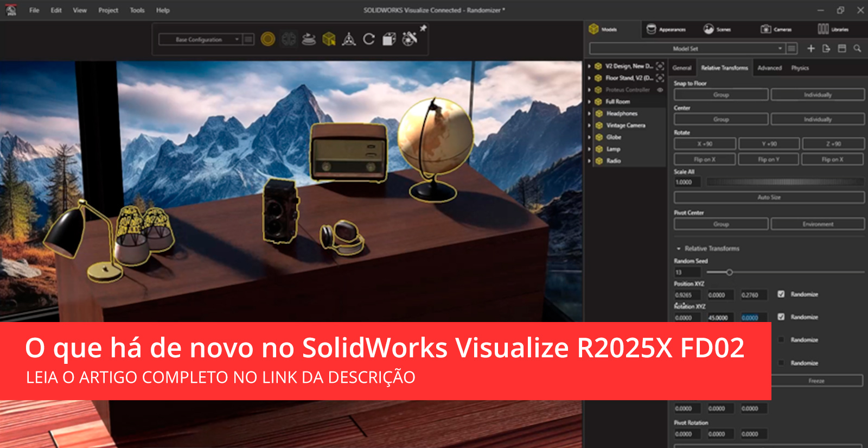868x448 pixels.
Task: Click the Flip on Y button
Action: [768, 160]
